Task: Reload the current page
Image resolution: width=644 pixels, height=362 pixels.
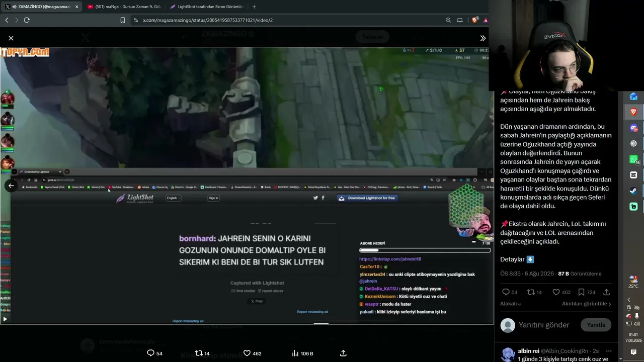Action: pos(27,20)
